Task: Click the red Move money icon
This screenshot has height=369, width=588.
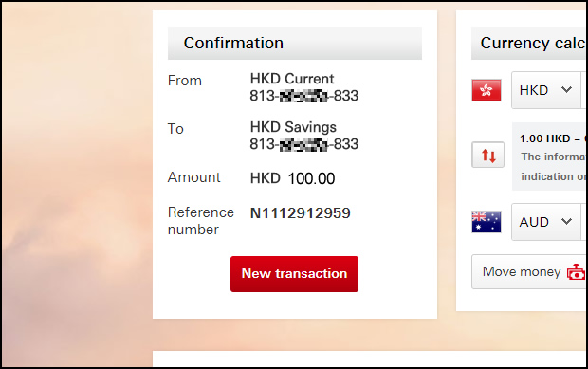Action: tap(576, 272)
